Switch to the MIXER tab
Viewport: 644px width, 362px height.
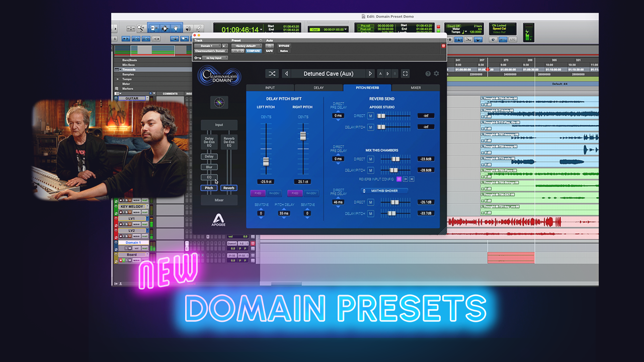[x=416, y=87]
